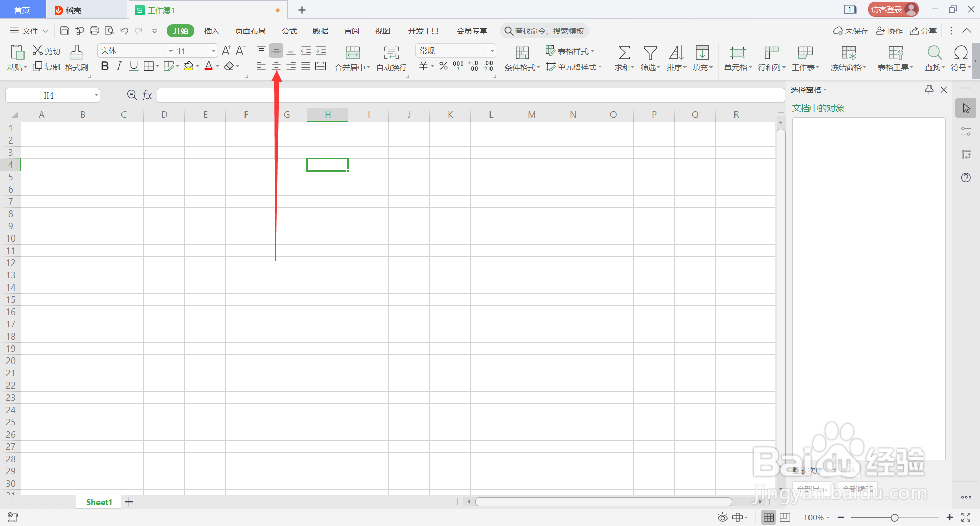Switch to the 页面布局 (Page Layout) tab
Screen dimensions: 980x526
coord(250,31)
